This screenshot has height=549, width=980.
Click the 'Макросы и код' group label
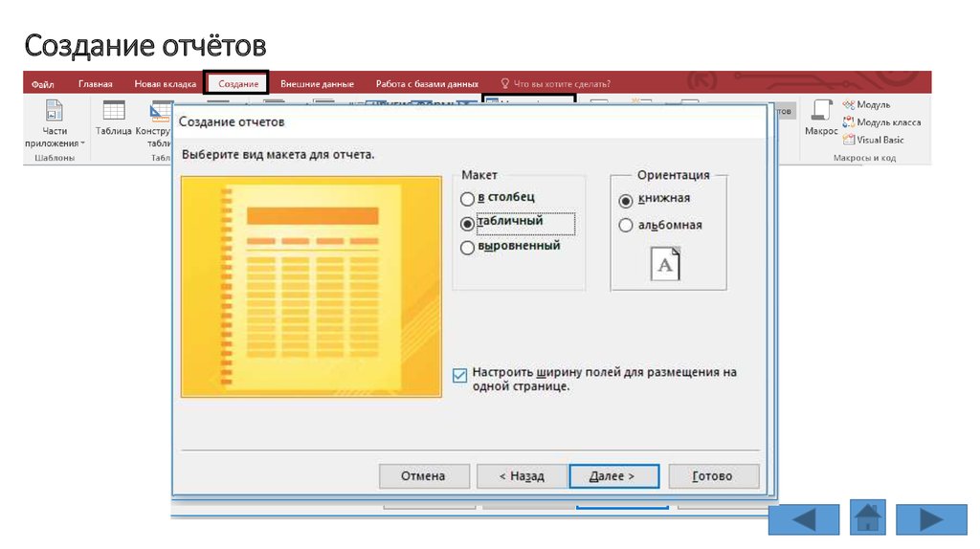(864, 158)
